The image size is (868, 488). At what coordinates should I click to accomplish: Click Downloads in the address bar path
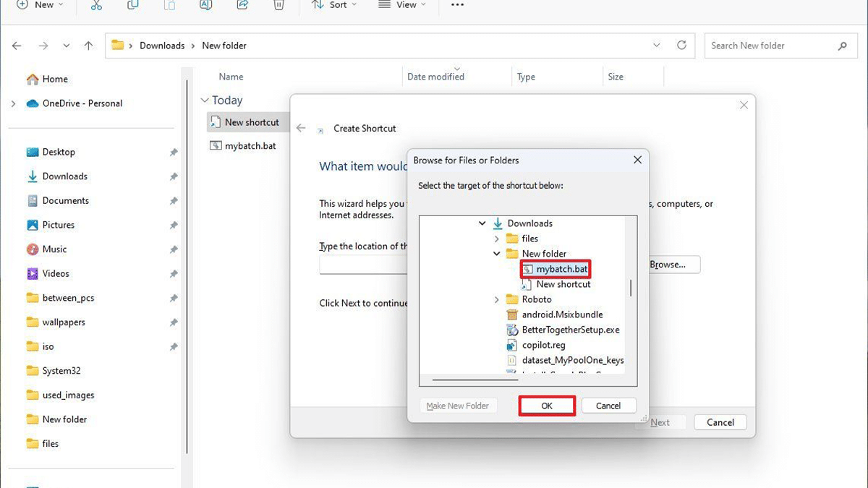pyautogui.click(x=162, y=46)
